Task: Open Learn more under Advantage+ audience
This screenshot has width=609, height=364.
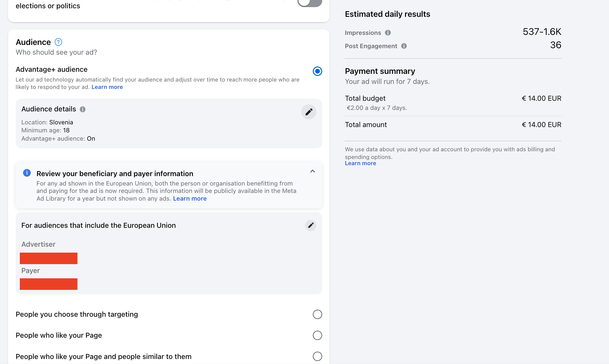Action: point(107,87)
